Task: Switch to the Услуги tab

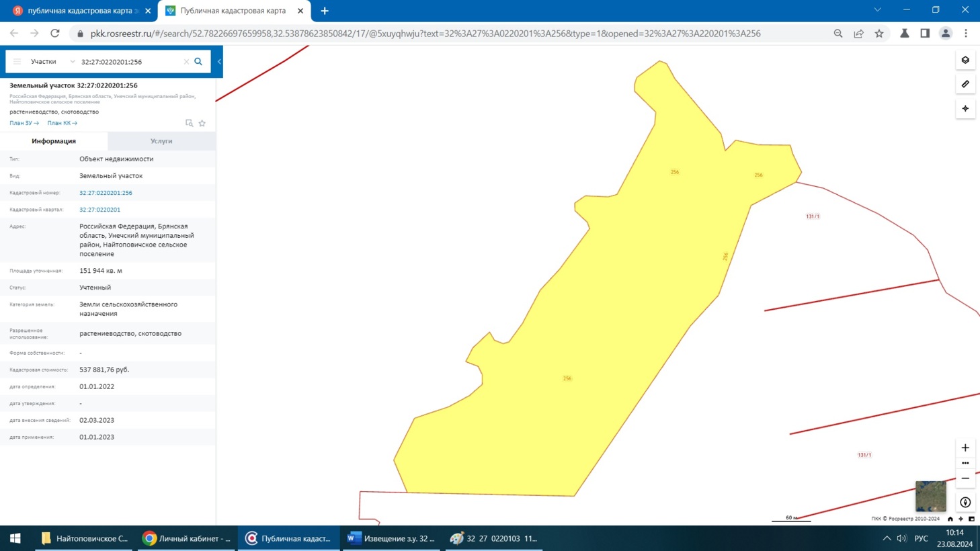Action: (161, 141)
